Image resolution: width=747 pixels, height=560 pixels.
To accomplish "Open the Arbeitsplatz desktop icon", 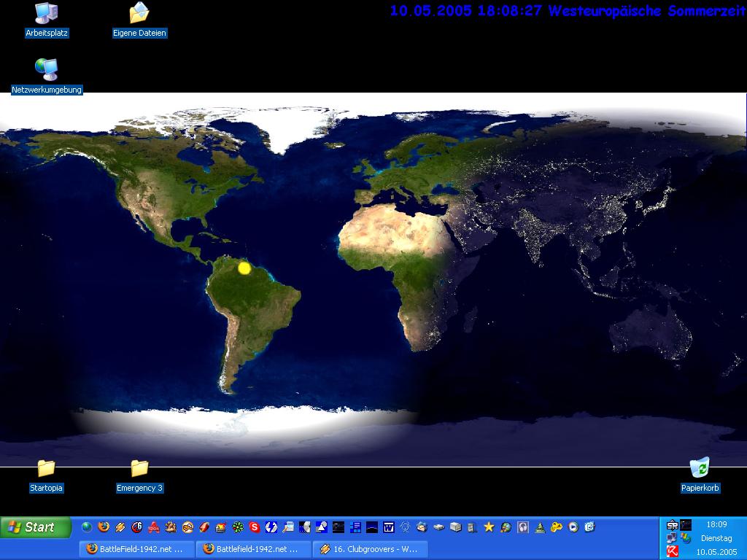I will pos(47,14).
